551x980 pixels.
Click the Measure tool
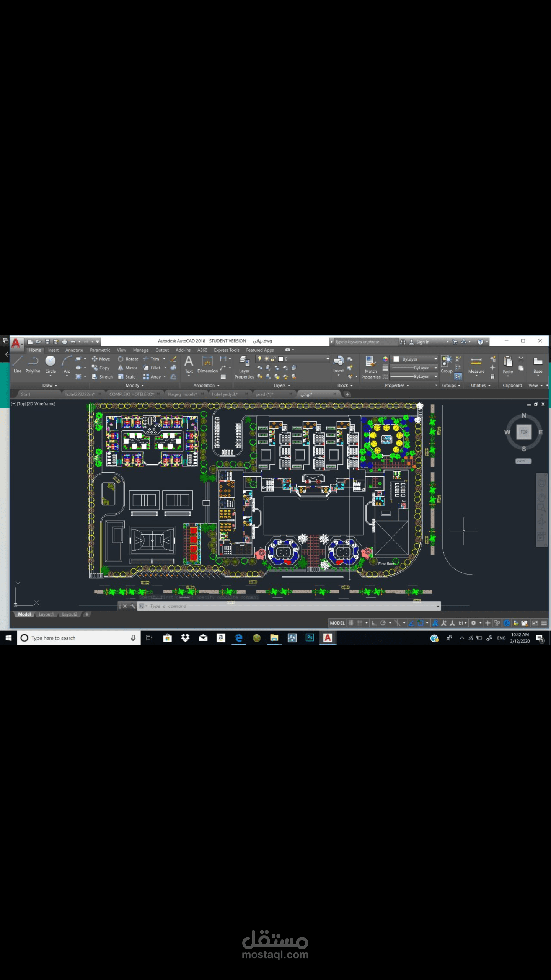click(476, 365)
